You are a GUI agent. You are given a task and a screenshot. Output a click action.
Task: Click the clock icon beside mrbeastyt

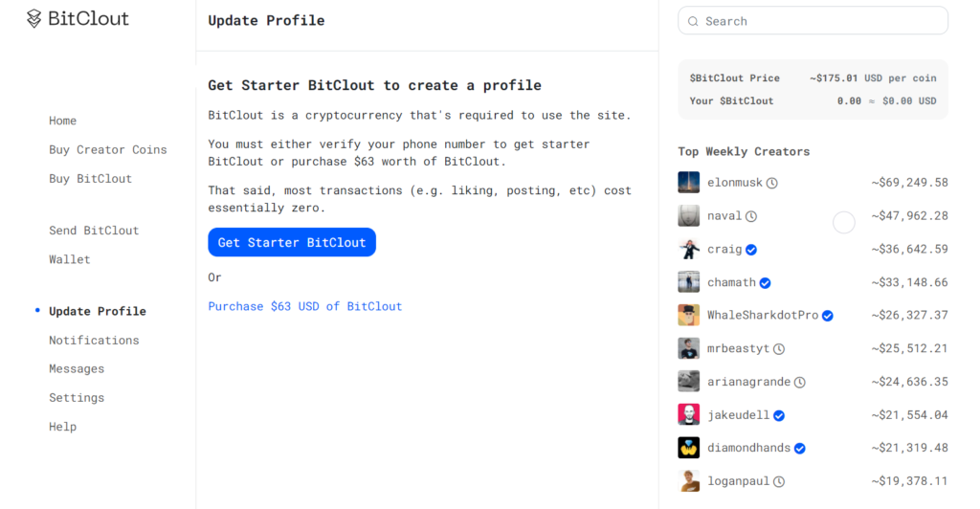click(779, 349)
